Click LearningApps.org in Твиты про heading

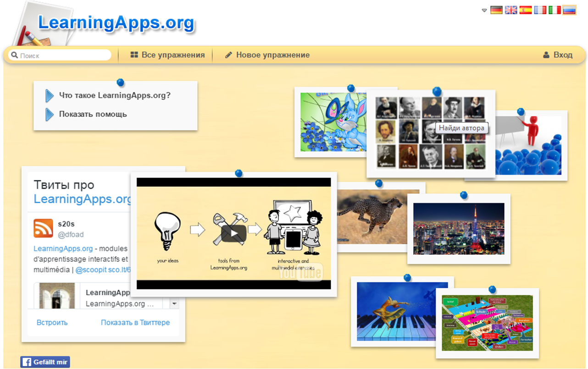click(83, 199)
